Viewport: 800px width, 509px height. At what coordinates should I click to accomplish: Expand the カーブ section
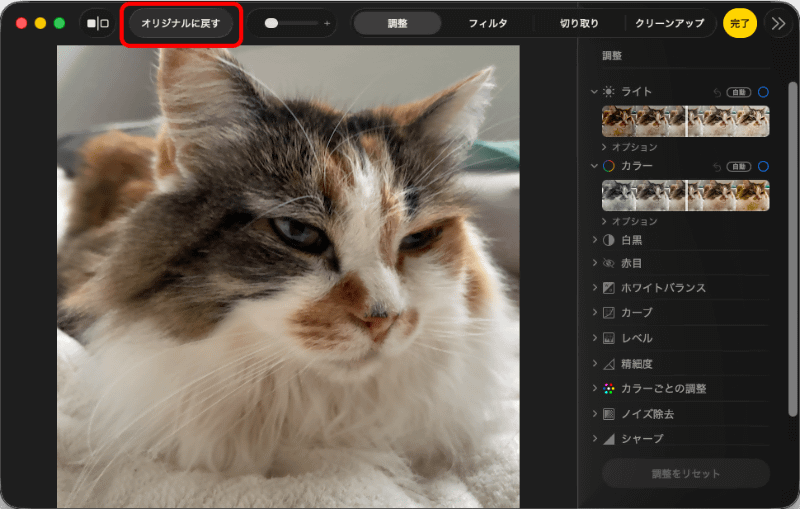(594, 312)
